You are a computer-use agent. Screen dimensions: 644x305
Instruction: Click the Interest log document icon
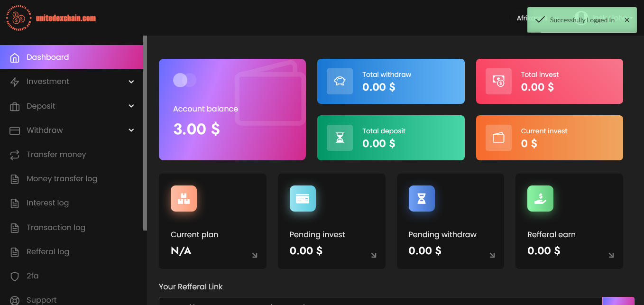15,203
